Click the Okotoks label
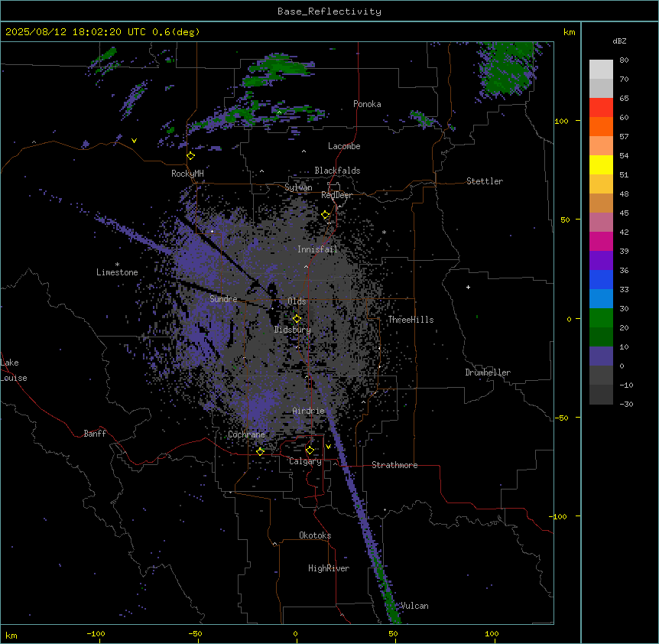Image resolution: width=659 pixels, height=644 pixels. tap(315, 535)
